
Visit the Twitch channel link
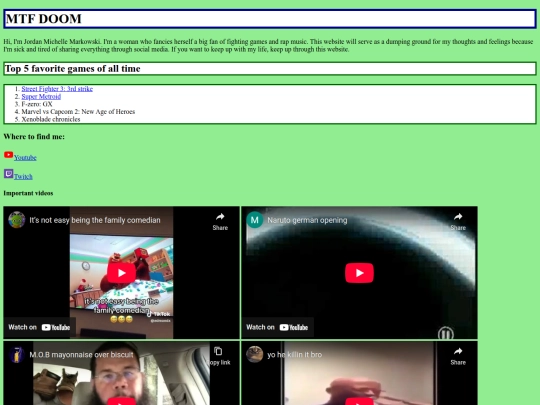(23, 177)
